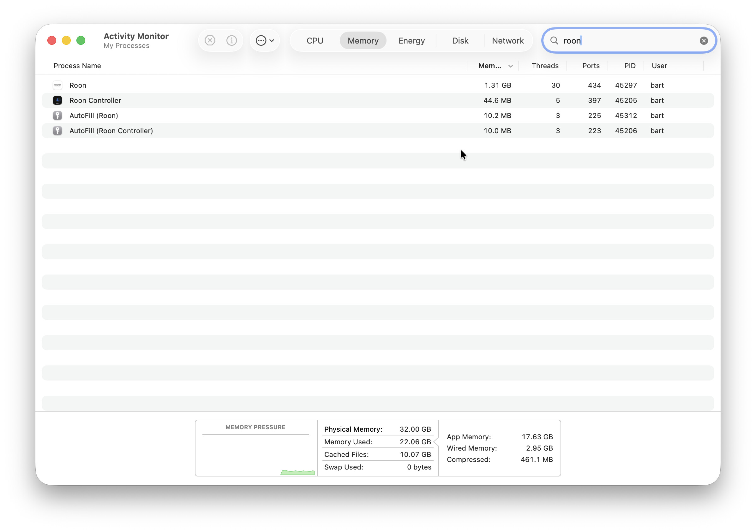Viewport: 756px width, 532px height.
Task: Click the Roon app icon in list
Action: pyautogui.click(x=57, y=85)
